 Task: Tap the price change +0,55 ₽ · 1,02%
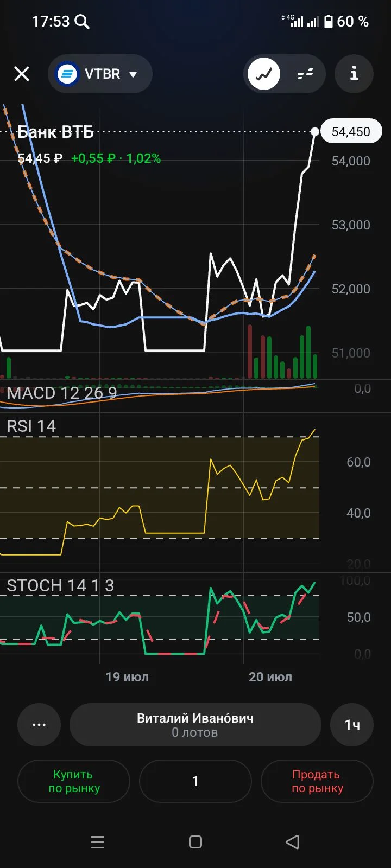tap(116, 158)
